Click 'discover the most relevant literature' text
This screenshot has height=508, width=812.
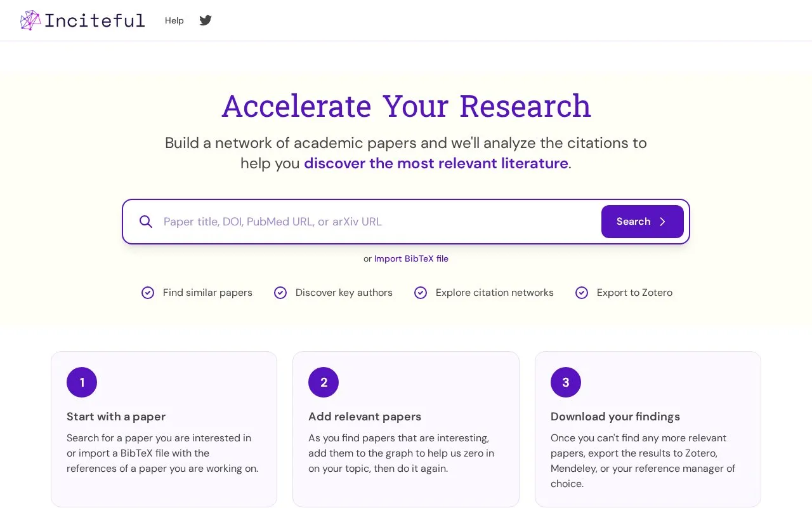click(x=436, y=163)
